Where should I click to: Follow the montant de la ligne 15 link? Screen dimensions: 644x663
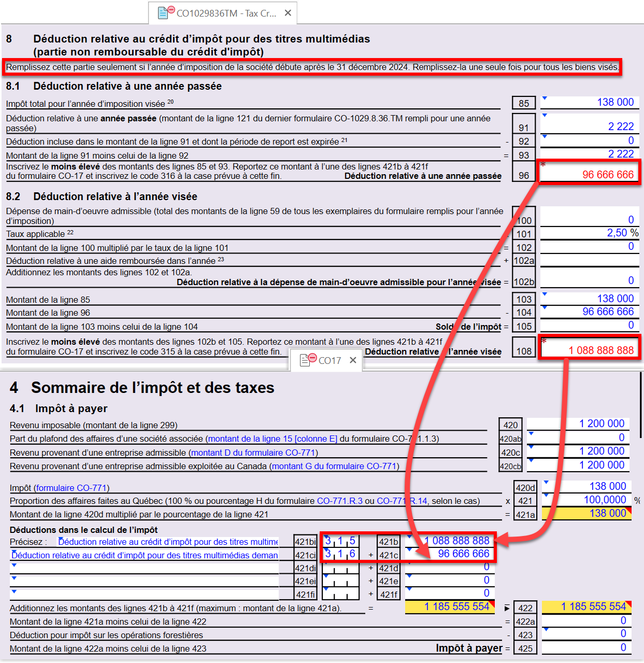click(273, 439)
